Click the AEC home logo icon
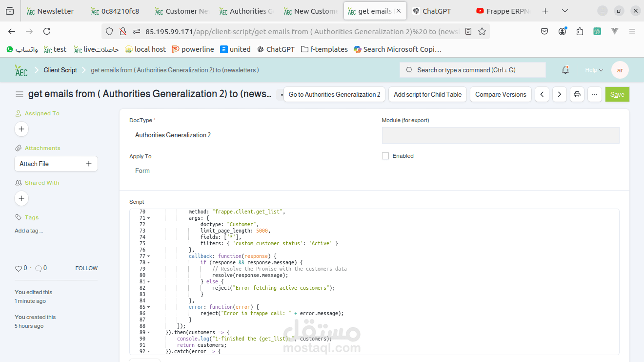This screenshot has width=644, height=362. (x=21, y=70)
